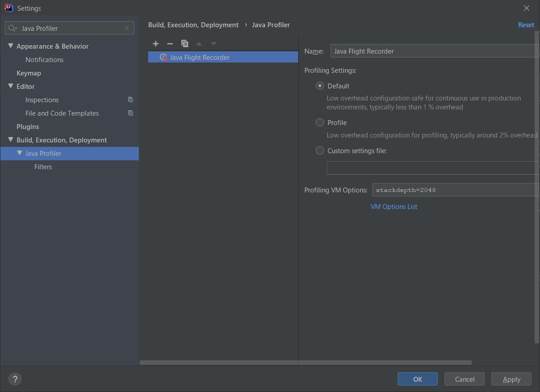The width and height of the screenshot is (540, 392).
Task: Select the Profile radio option
Action: point(320,122)
